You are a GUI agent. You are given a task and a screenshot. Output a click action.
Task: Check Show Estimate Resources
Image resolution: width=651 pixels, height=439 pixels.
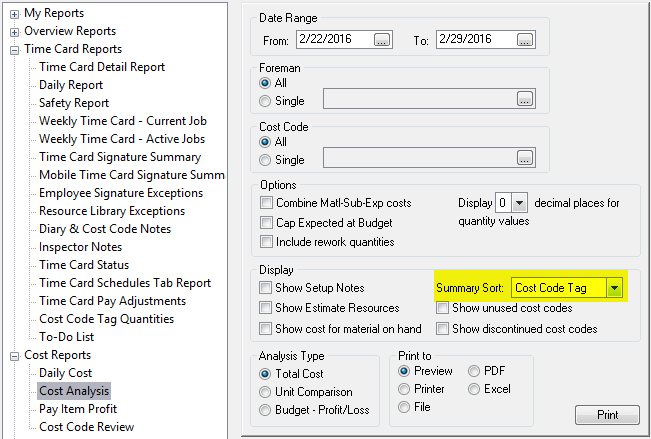tap(265, 308)
